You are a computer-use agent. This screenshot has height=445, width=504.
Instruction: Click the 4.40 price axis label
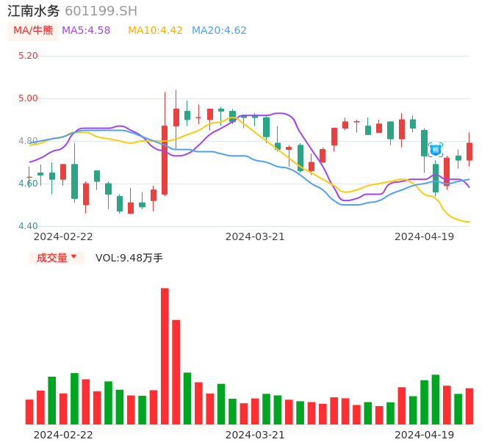28,226
